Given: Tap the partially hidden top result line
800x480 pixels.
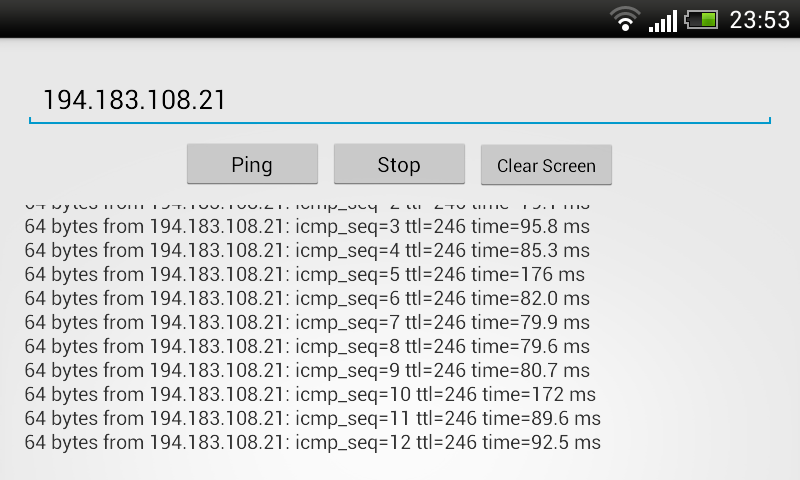Looking at the screenshot, I should coord(307,207).
